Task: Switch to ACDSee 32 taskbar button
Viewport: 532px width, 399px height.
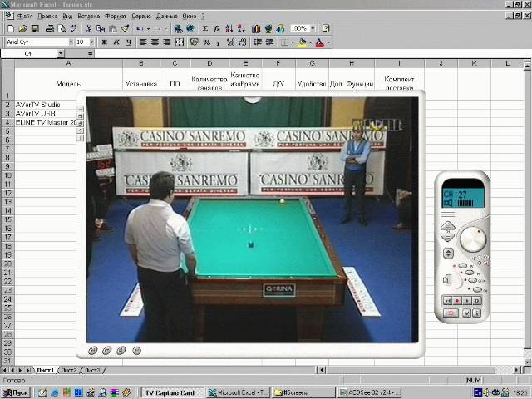Action: coord(370,392)
